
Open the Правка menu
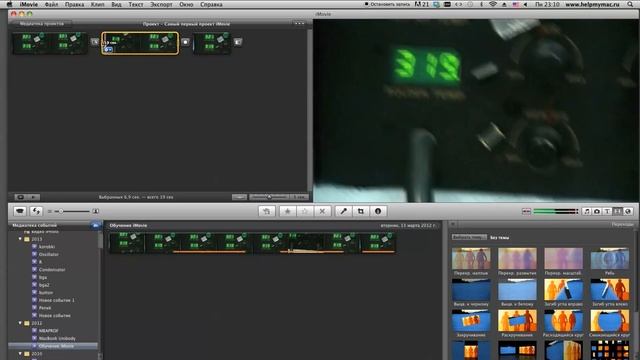(x=74, y=4)
